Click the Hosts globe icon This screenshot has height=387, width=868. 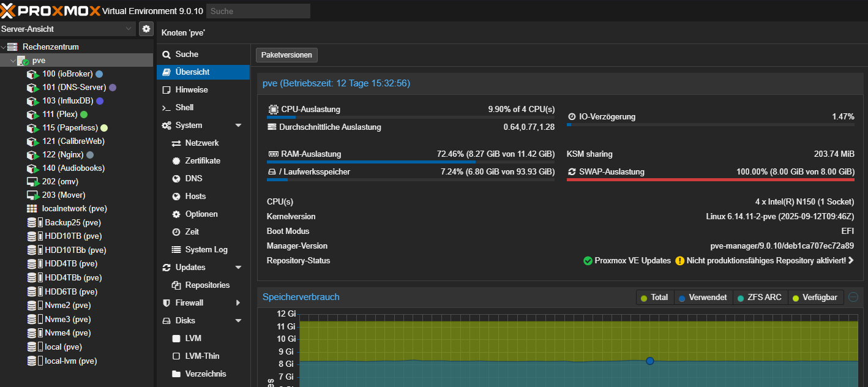[x=176, y=197]
